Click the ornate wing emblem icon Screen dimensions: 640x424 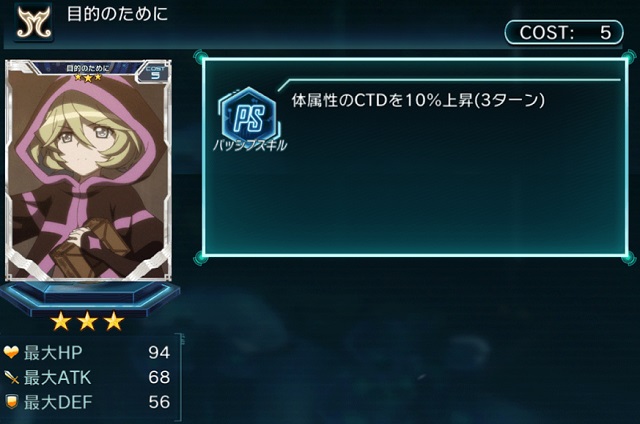coord(33,23)
